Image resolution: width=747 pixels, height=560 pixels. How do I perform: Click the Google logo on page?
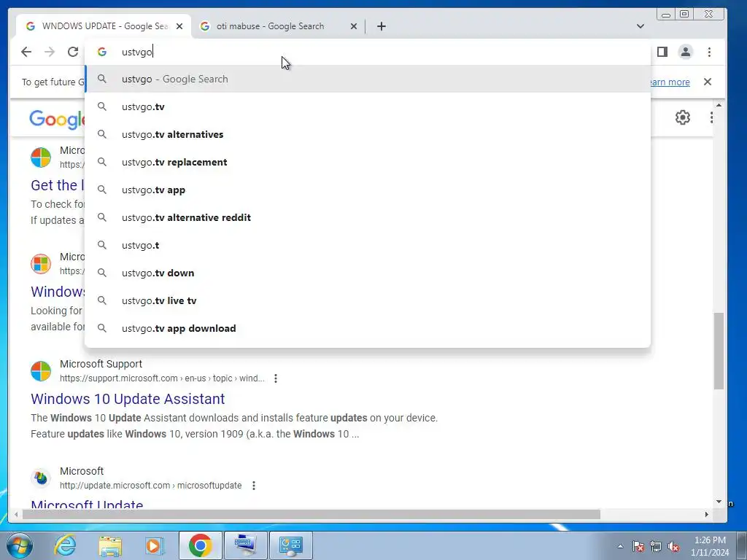(57, 119)
